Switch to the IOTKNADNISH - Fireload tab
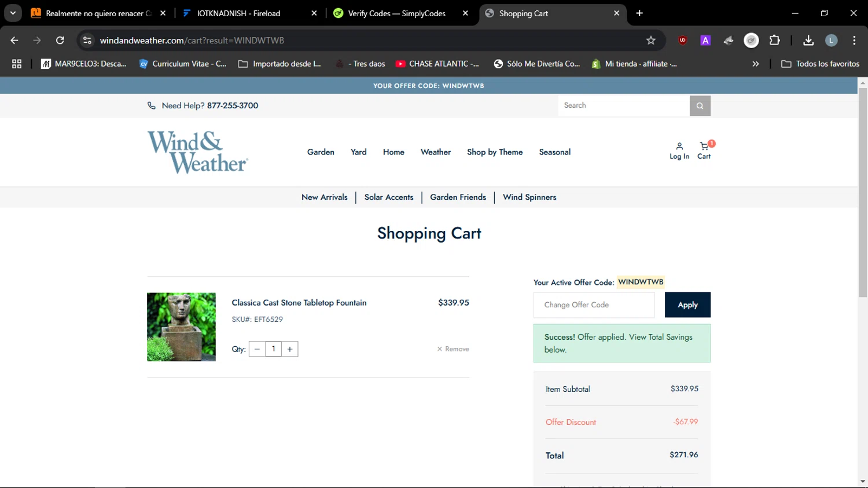Screen dimensions: 868x488 tap(238, 13)
